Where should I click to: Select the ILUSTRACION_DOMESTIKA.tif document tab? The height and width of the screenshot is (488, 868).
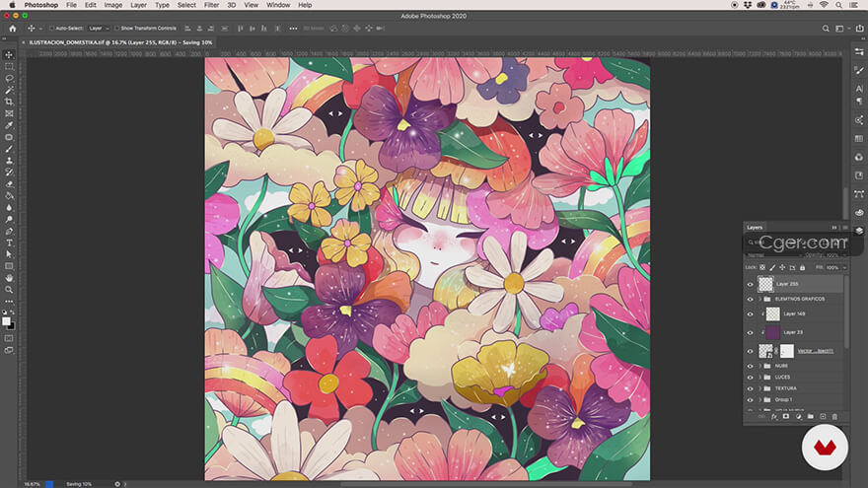[120, 42]
